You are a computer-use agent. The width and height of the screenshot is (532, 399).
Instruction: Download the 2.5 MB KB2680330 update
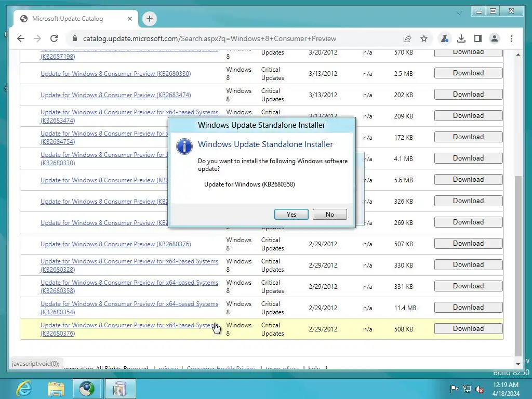(468, 73)
